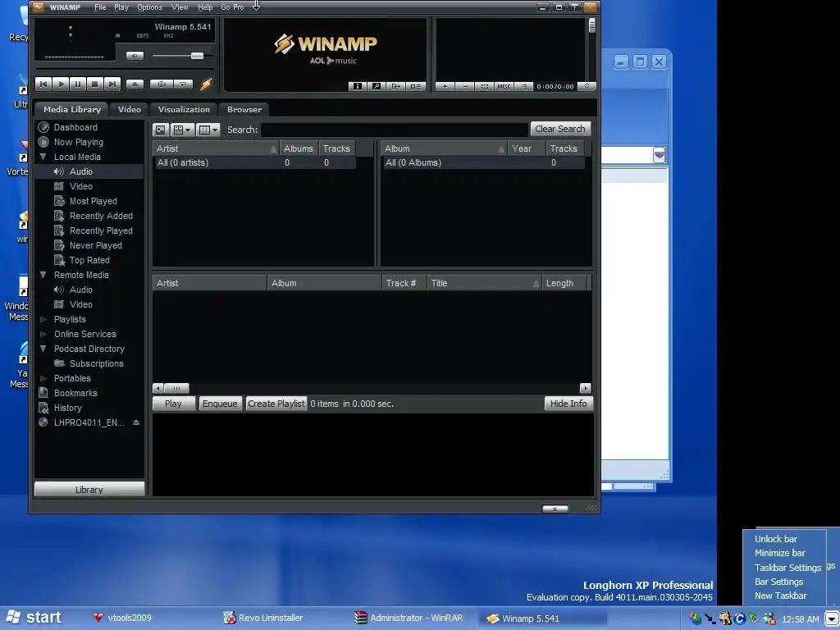Click the list layout icon in the display panel
The height and width of the screenshot is (630, 840).
click(x=416, y=86)
